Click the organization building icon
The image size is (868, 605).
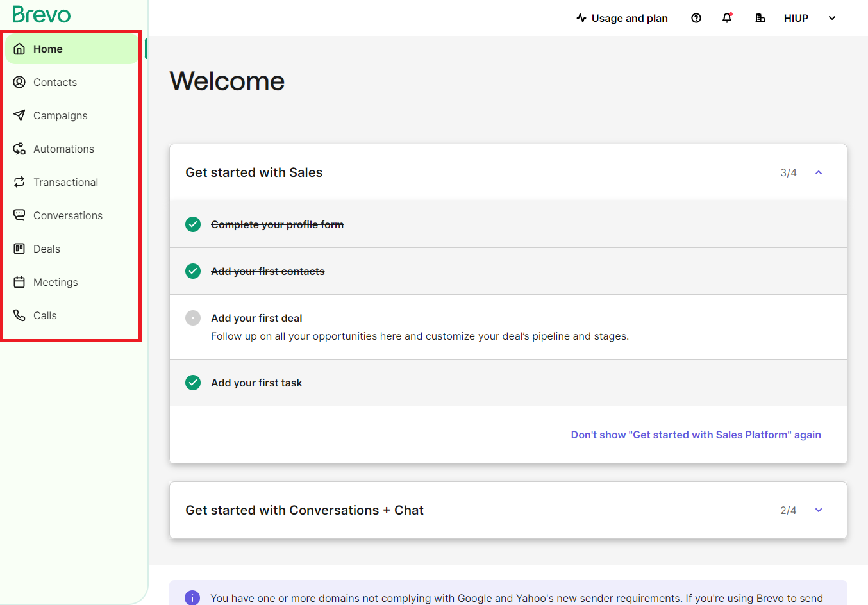[x=760, y=18]
